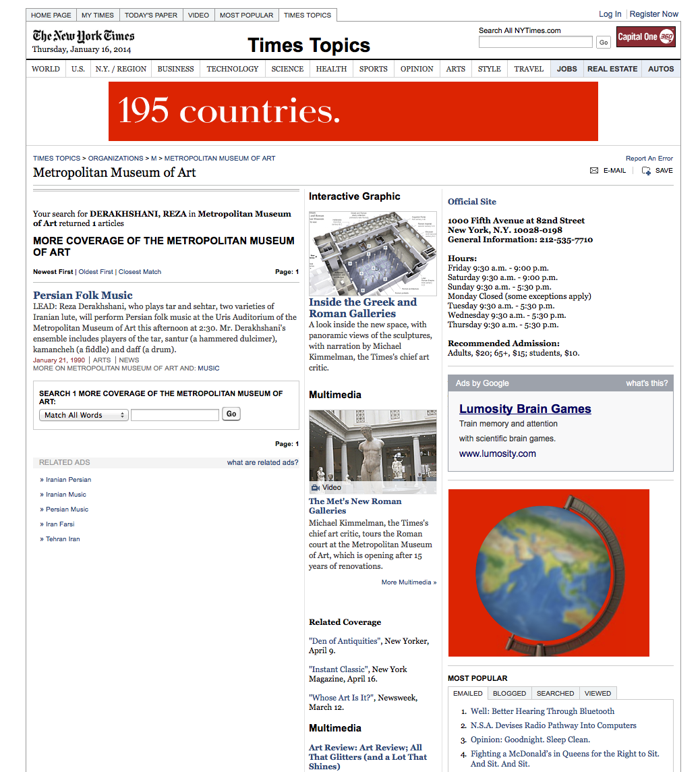Click the video camera icon on thumbnail
This screenshot has width=700, height=772.
(x=316, y=487)
